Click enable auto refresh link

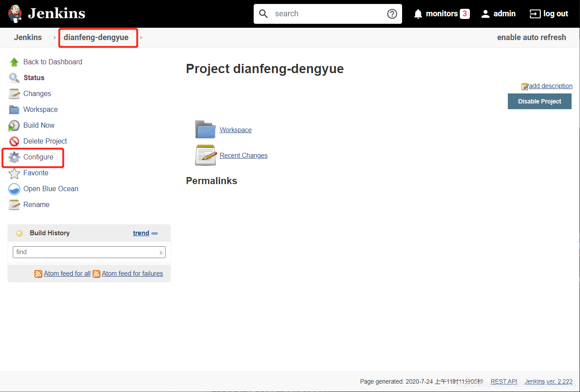[x=532, y=37]
